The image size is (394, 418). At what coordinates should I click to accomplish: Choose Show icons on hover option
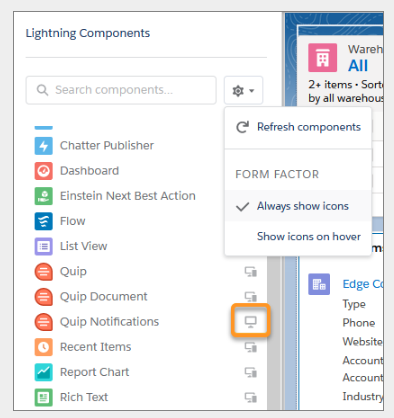coord(298,236)
